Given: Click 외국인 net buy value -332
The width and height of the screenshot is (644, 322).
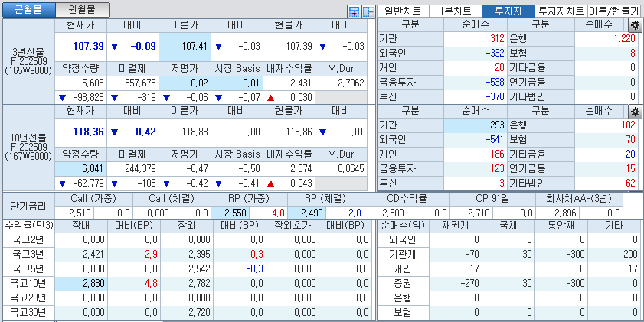Looking at the screenshot, I should point(494,53).
